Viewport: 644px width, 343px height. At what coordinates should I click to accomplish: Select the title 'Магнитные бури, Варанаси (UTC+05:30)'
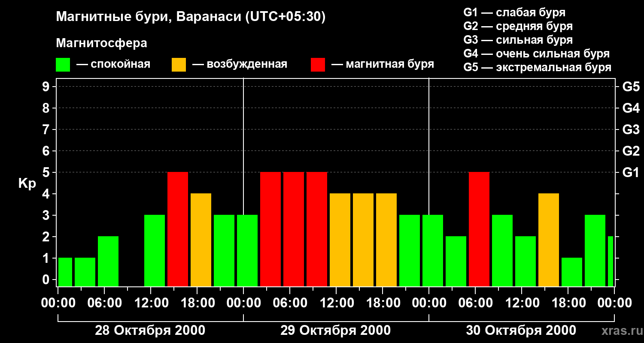pyautogui.click(x=191, y=17)
